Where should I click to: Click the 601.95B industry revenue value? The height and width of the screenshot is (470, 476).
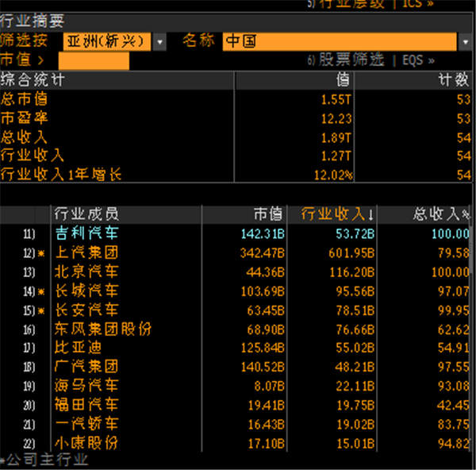pos(351,253)
